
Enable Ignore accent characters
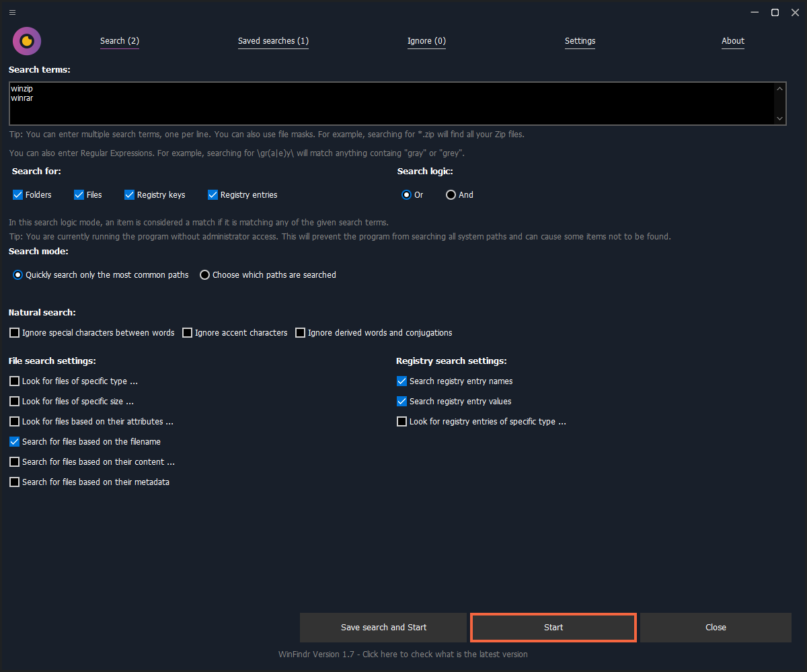click(188, 333)
